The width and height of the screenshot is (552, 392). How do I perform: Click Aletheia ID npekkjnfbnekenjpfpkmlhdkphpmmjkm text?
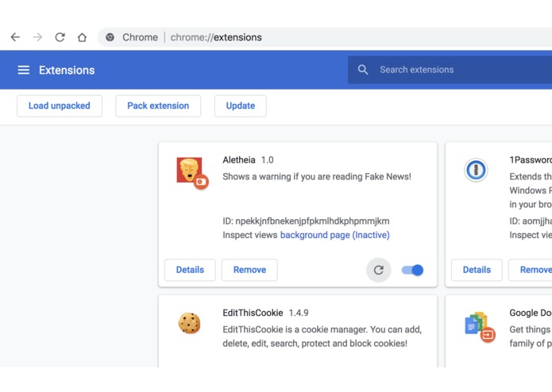pyautogui.click(x=306, y=221)
